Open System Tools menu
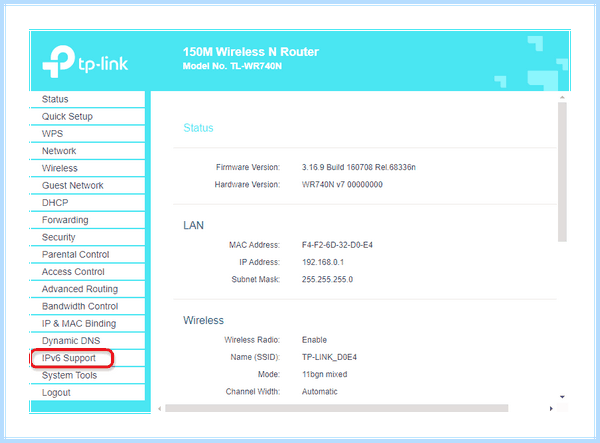 pyautogui.click(x=69, y=375)
